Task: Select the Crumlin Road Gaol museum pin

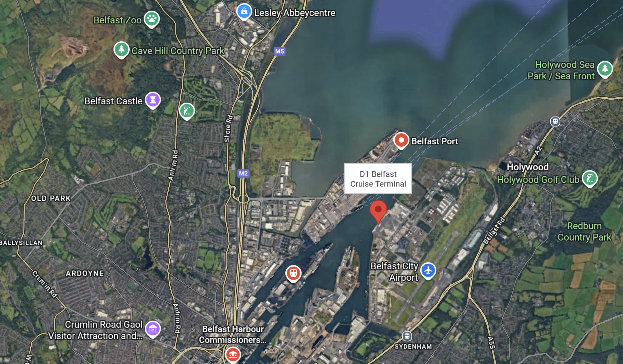Action: [153, 329]
